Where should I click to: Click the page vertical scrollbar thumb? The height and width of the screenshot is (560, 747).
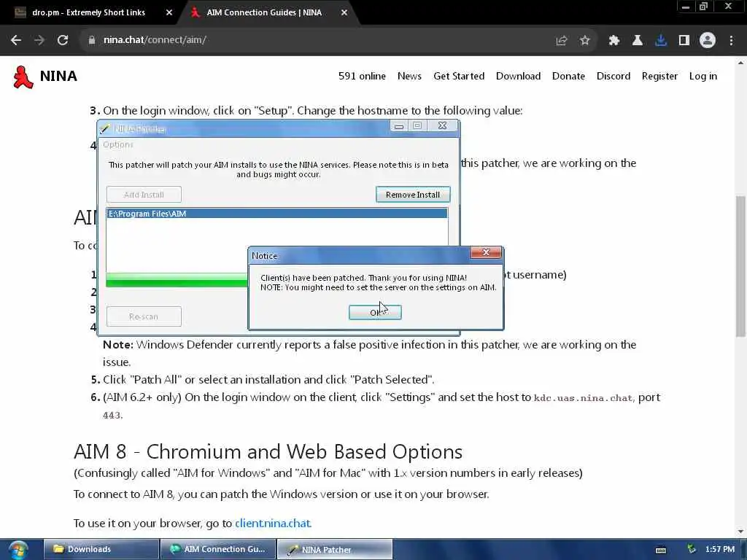click(x=741, y=265)
